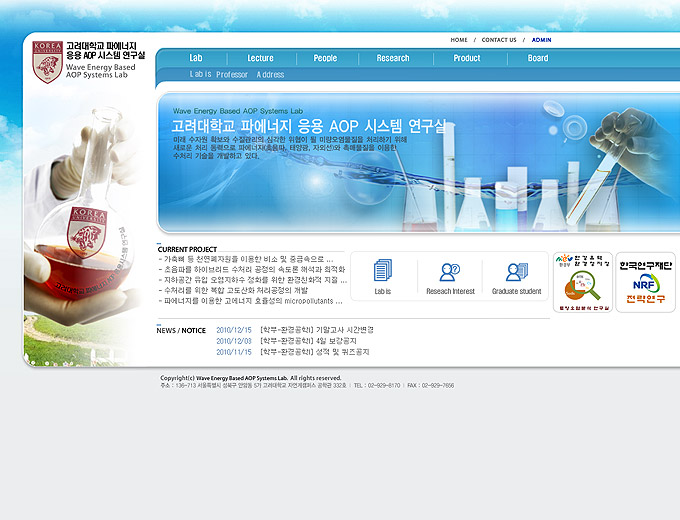
Task: Click the Korea University crest logo
Action: point(47,61)
